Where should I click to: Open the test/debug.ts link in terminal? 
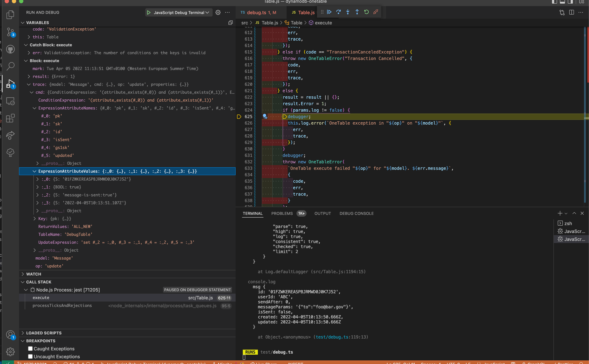(x=332, y=337)
